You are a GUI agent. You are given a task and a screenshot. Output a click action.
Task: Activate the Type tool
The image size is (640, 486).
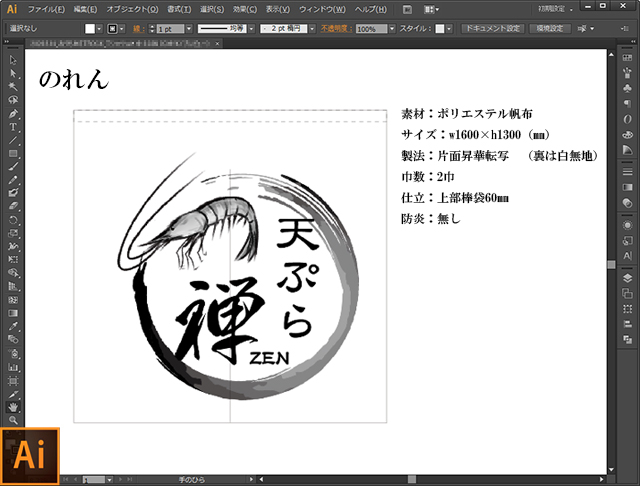point(13,127)
